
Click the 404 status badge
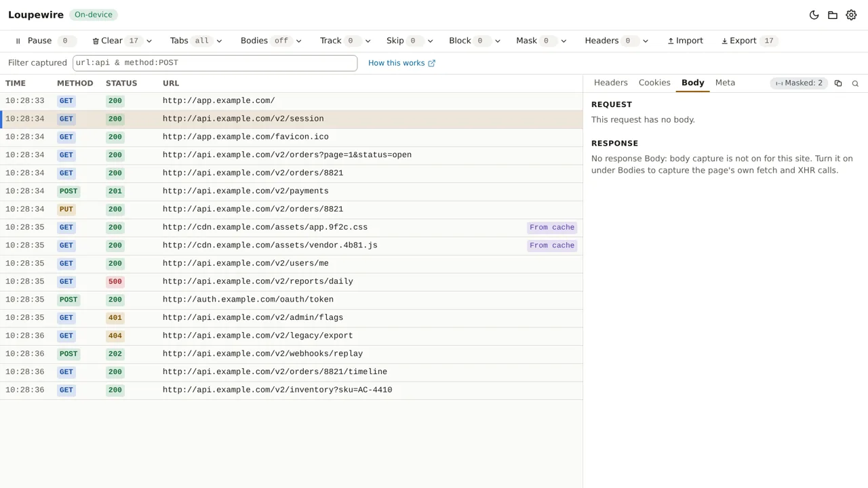(115, 336)
